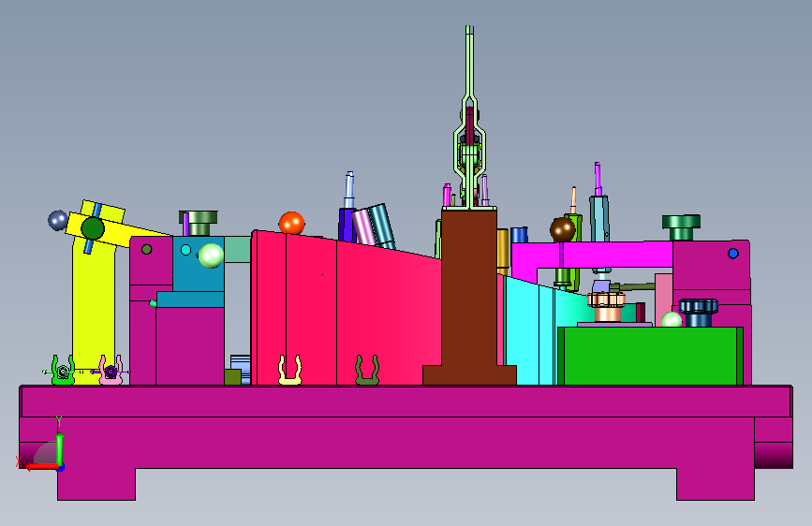Select the pale green ball on the teal block
This screenshot has width=812, height=526.
[211, 256]
